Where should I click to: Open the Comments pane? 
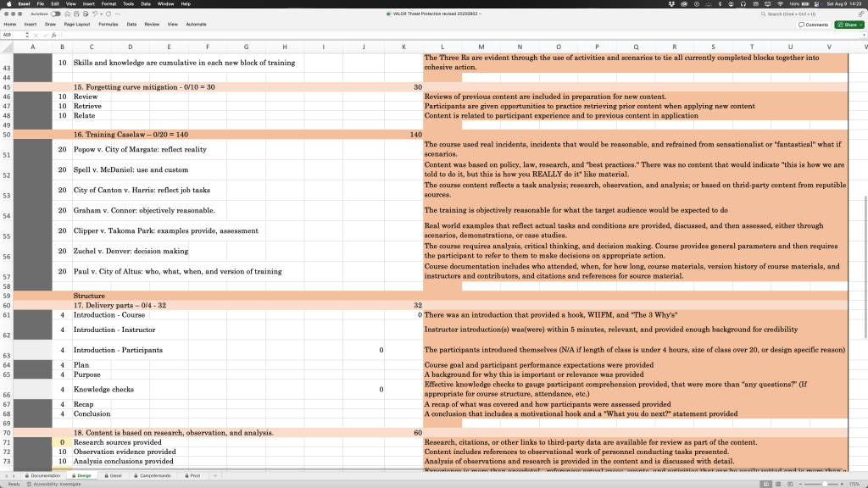coord(813,25)
